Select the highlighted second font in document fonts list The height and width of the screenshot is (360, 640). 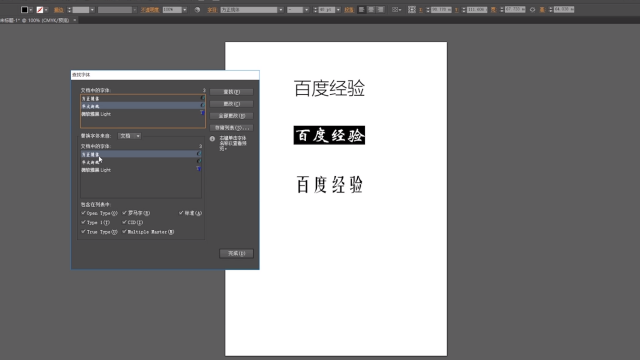point(143,106)
